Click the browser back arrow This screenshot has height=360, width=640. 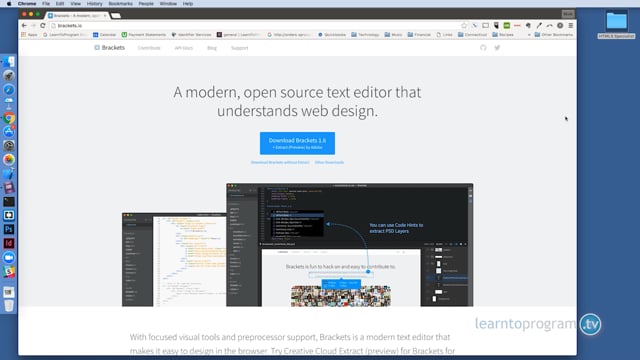click(x=24, y=25)
